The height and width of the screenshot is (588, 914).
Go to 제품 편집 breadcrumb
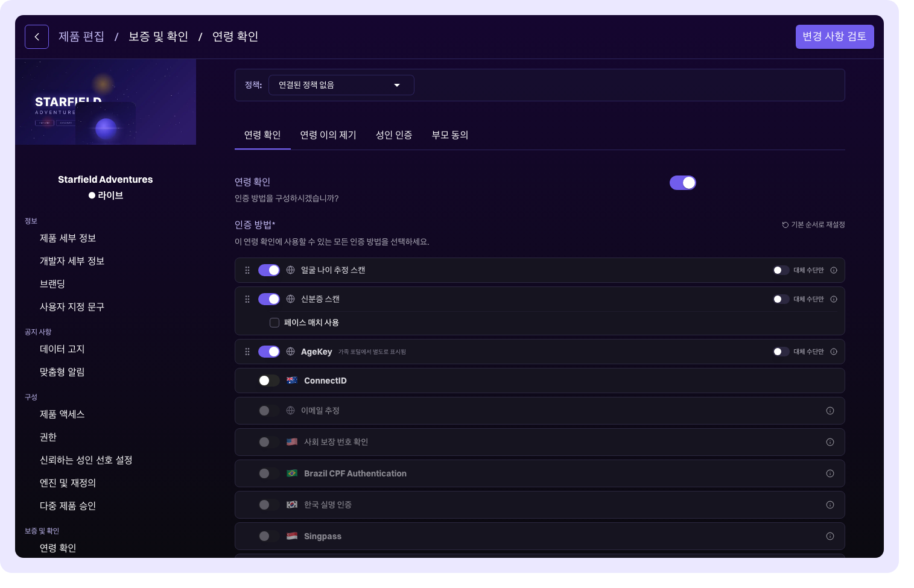(x=81, y=37)
